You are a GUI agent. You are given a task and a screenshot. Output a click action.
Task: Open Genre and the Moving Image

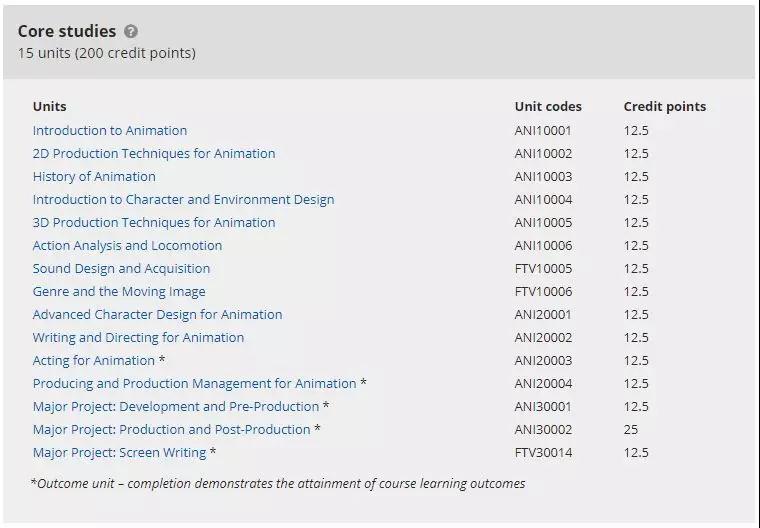(119, 291)
